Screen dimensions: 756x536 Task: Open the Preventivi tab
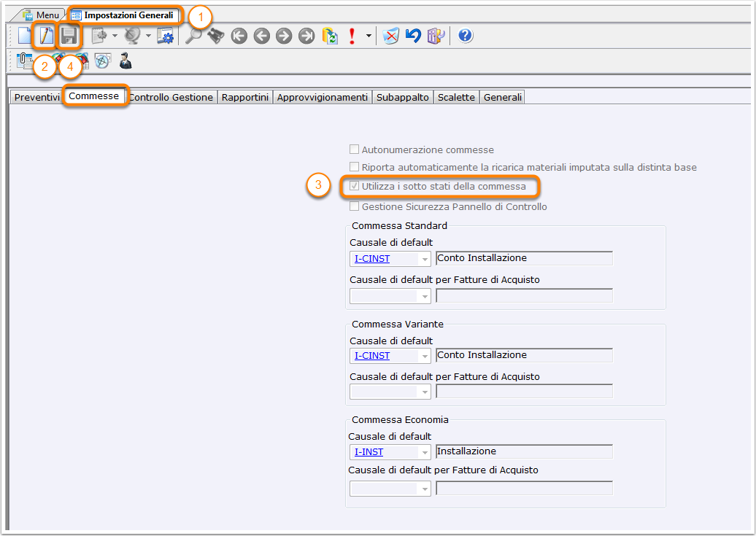36,98
